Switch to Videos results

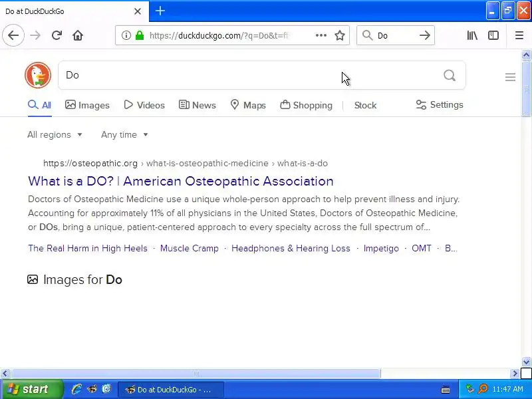click(144, 105)
